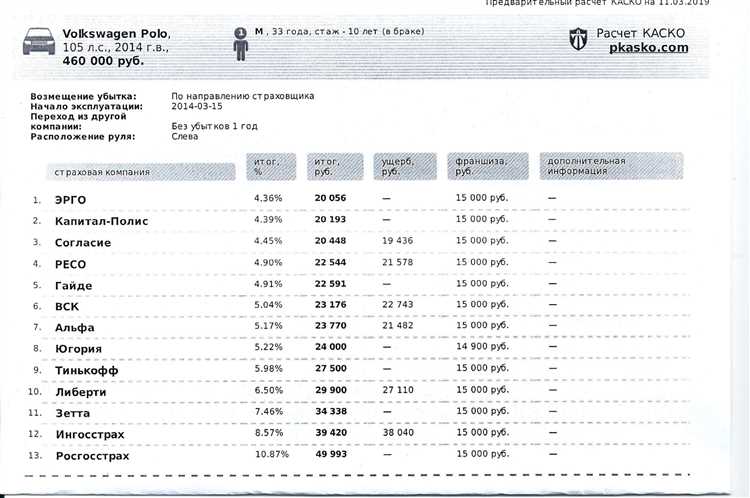Click the 'ущерб, руб.' column header
750x498 pixels.
(405, 166)
